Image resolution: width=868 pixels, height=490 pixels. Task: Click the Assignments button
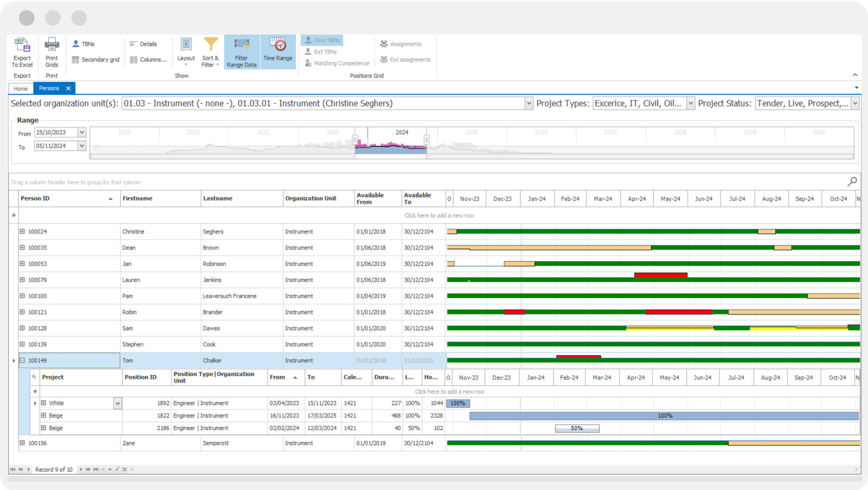pos(401,44)
